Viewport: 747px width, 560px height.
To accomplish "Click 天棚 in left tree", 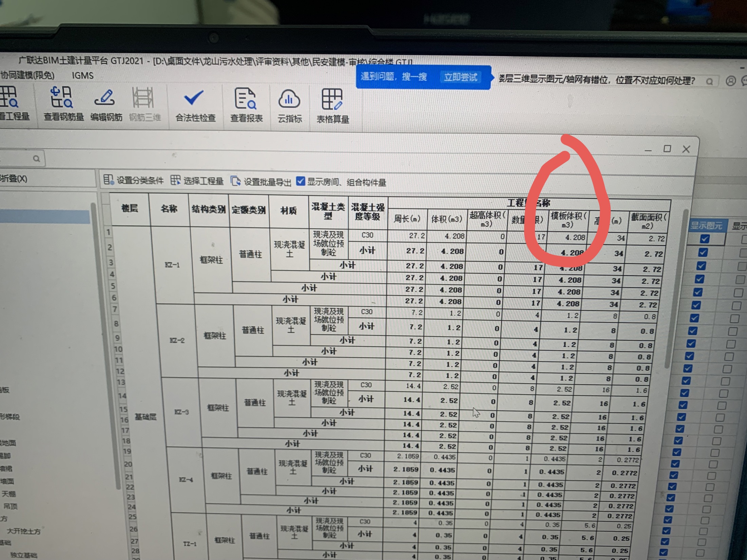I will (x=9, y=494).
